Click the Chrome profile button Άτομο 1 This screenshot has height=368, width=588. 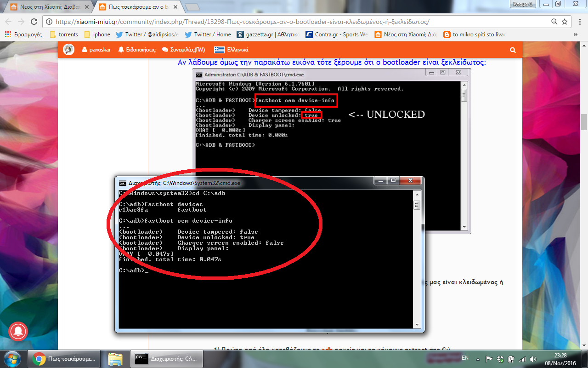point(523,4)
